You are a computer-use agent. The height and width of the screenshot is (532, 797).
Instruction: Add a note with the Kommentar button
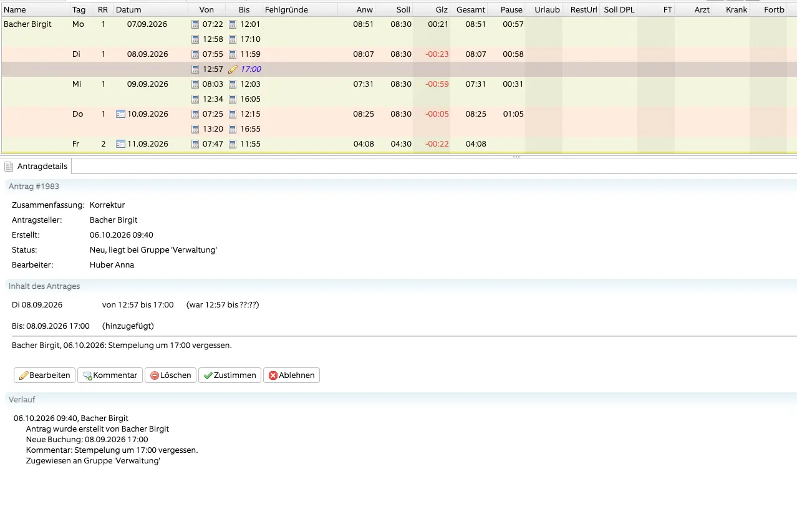point(110,375)
